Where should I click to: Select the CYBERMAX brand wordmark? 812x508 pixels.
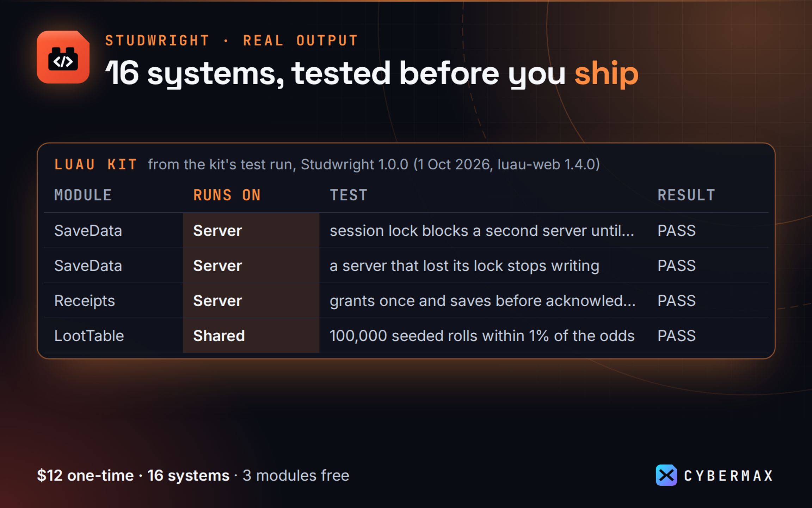(x=728, y=476)
